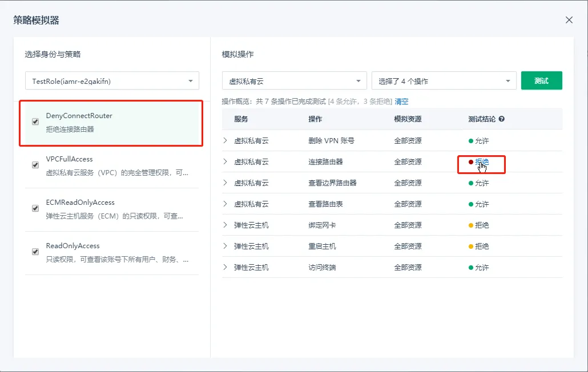This screenshot has height=372, width=588.
Task: Uncheck the ReadOnlyAccess policy checkbox
Action: pyautogui.click(x=35, y=252)
